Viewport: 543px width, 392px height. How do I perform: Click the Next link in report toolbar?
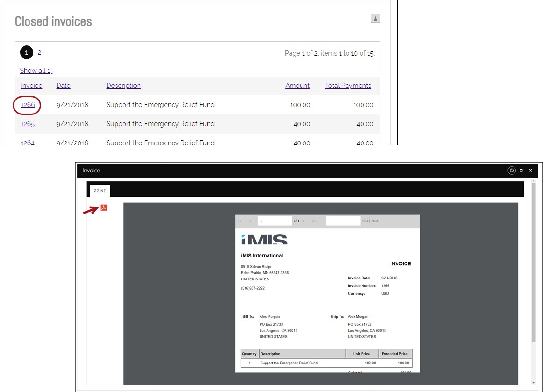click(375, 221)
